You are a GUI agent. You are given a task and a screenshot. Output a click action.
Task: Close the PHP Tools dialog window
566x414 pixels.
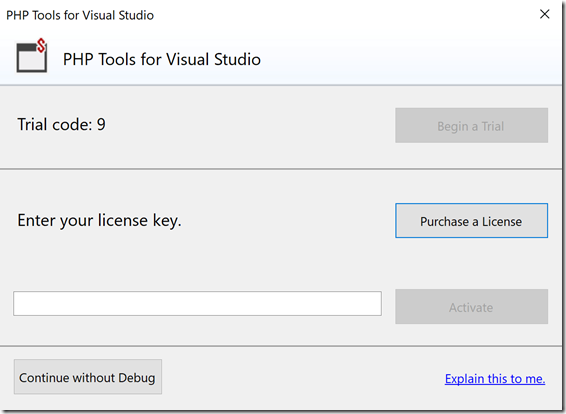(x=544, y=14)
